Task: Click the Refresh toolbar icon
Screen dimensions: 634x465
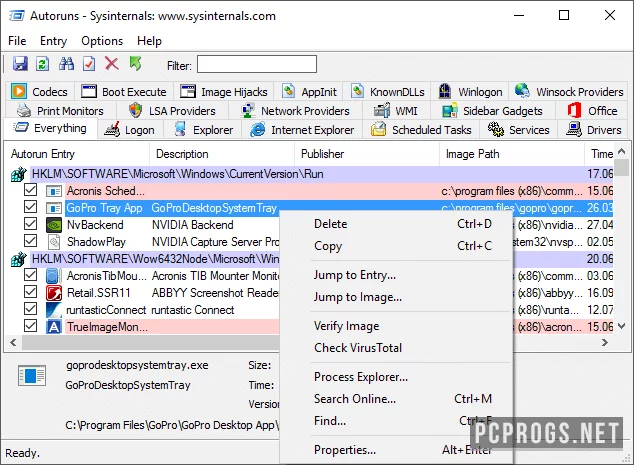Action: (42, 64)
